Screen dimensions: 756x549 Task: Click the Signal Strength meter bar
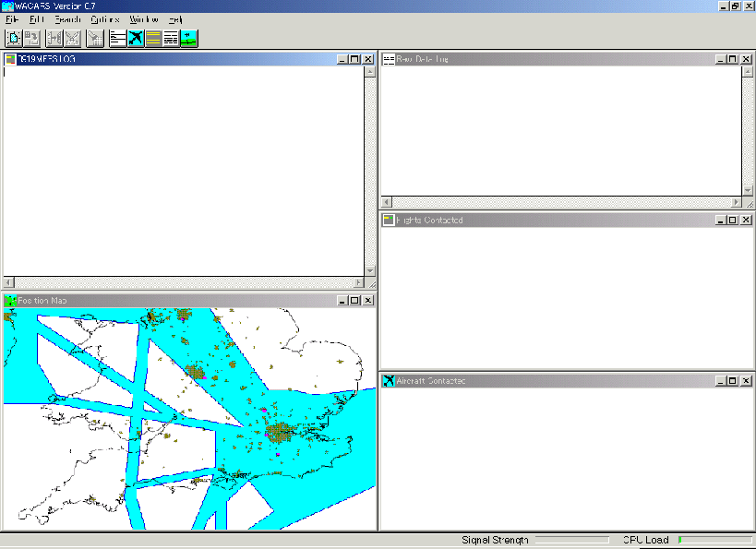click(571, 540)
